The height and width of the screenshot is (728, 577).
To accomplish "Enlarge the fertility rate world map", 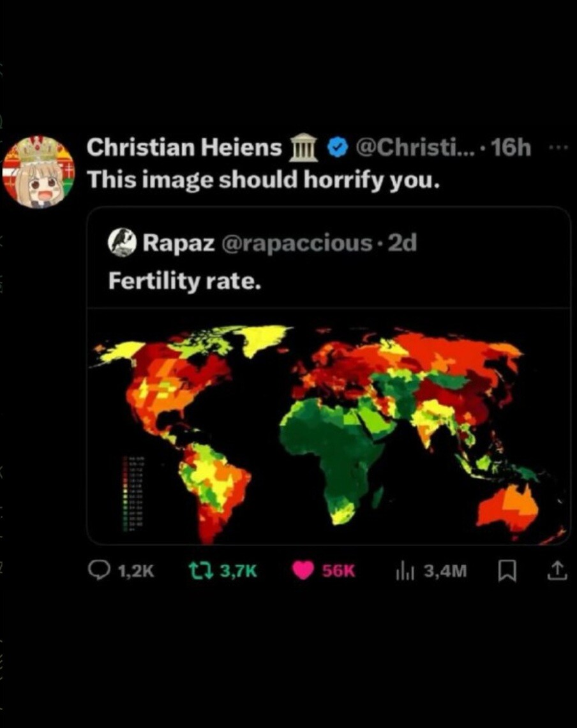I will pyautogui.click(x=328, y=427).
